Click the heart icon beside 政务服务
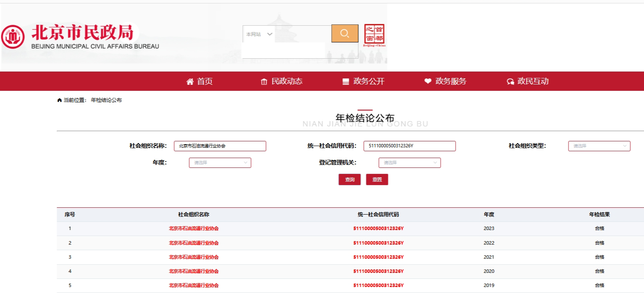 (428, 81)
